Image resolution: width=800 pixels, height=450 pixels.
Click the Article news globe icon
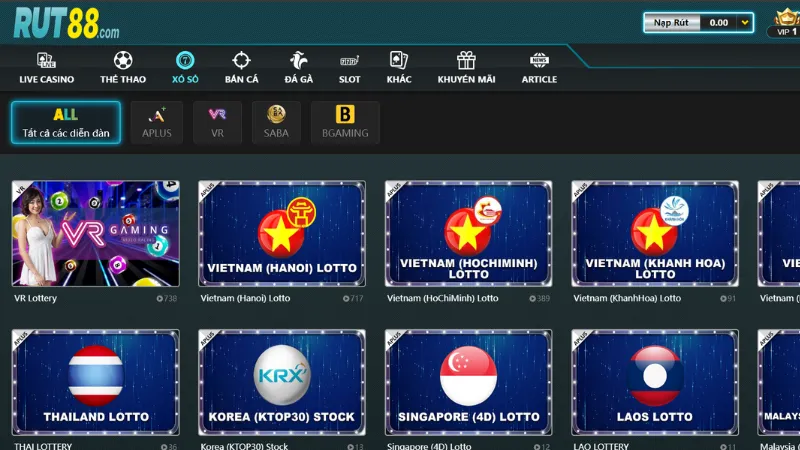click(539, 60)
